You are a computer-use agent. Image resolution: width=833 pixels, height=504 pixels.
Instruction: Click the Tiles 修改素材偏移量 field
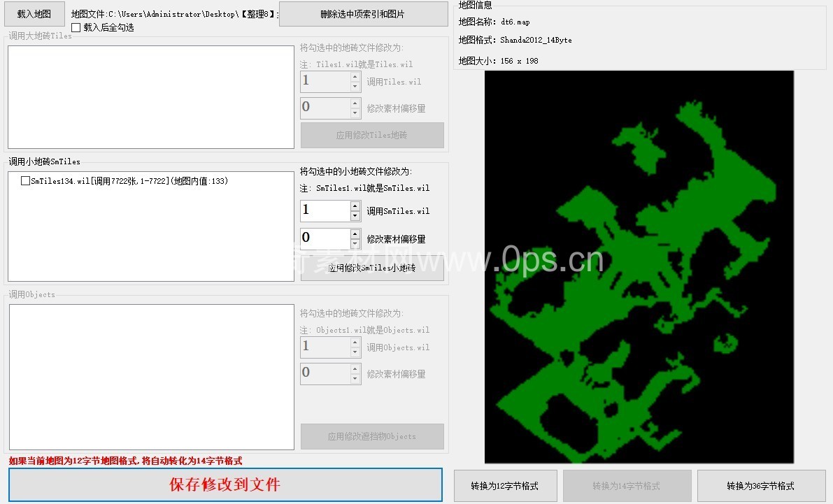(x=325, y=108)
